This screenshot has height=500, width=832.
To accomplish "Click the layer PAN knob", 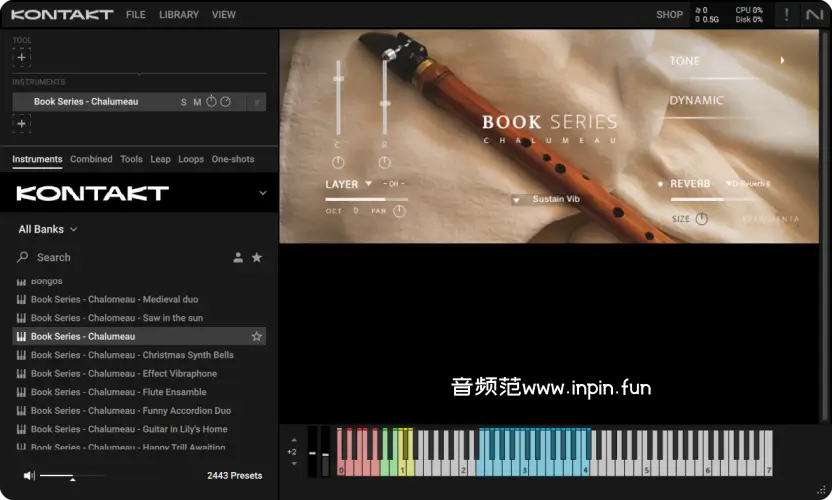I will tap(400, 211).
